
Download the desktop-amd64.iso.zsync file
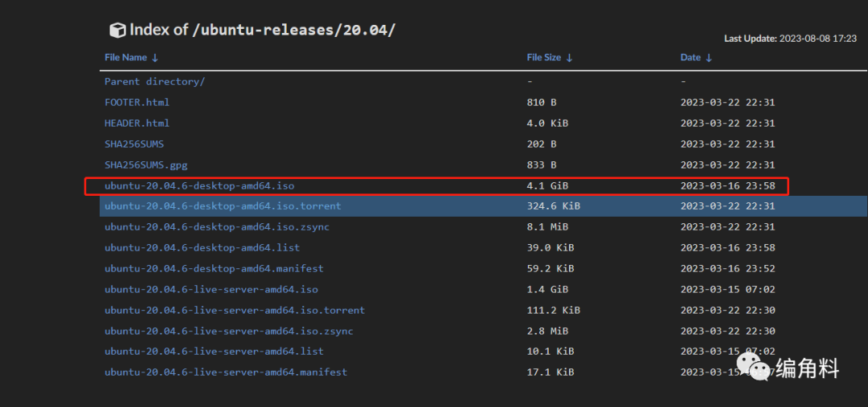216,227
